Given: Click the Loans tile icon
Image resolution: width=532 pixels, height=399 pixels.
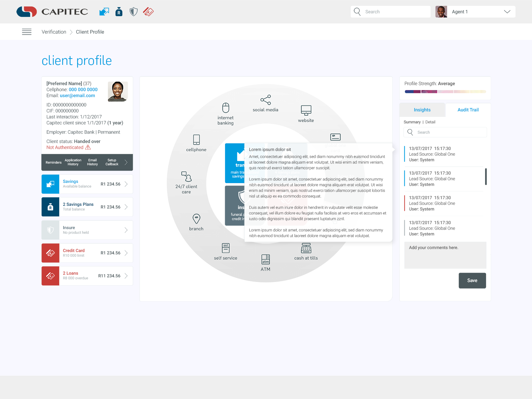Looking at the screenshot, I should coord(51,276).
